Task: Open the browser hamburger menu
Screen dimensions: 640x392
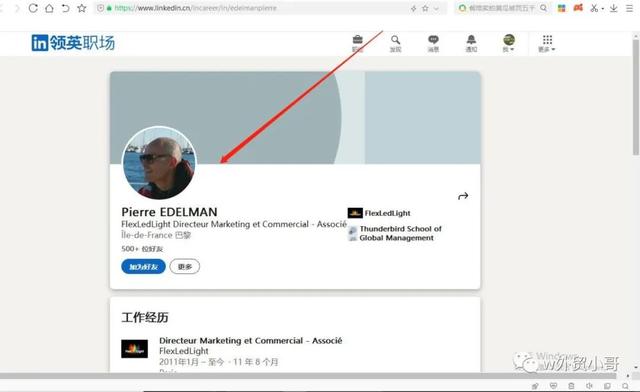Action: click(x=629, y=8)
